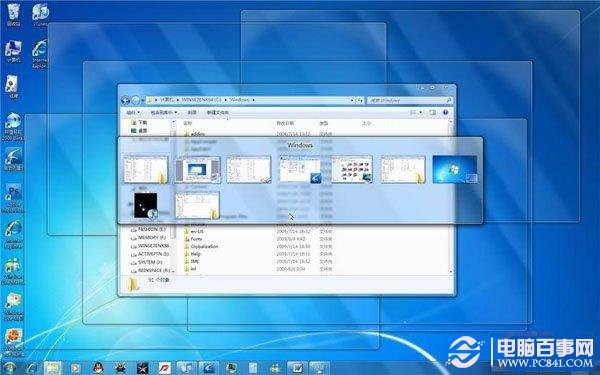Expand the Organize toolbar dropdown
The height and width of the screenshot is (375, 600).
[x=133, y=112]
